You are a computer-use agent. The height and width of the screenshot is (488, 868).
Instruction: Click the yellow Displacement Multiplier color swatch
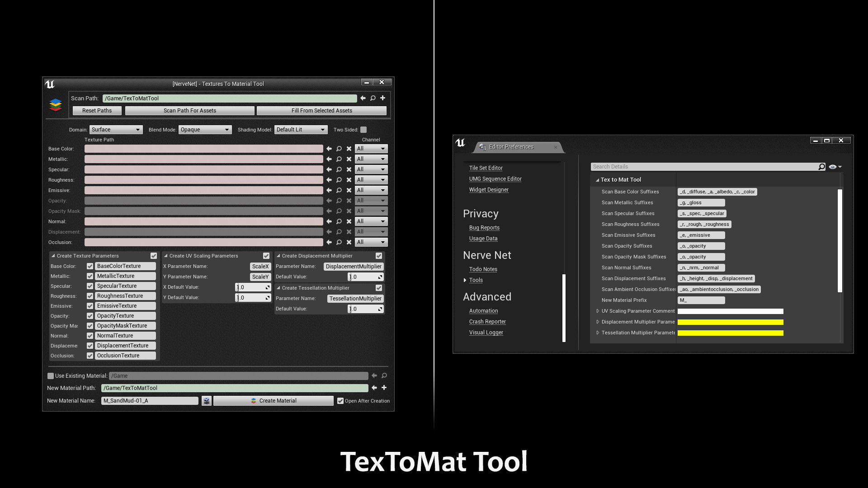pyautogui.click(x=730, y=322)
